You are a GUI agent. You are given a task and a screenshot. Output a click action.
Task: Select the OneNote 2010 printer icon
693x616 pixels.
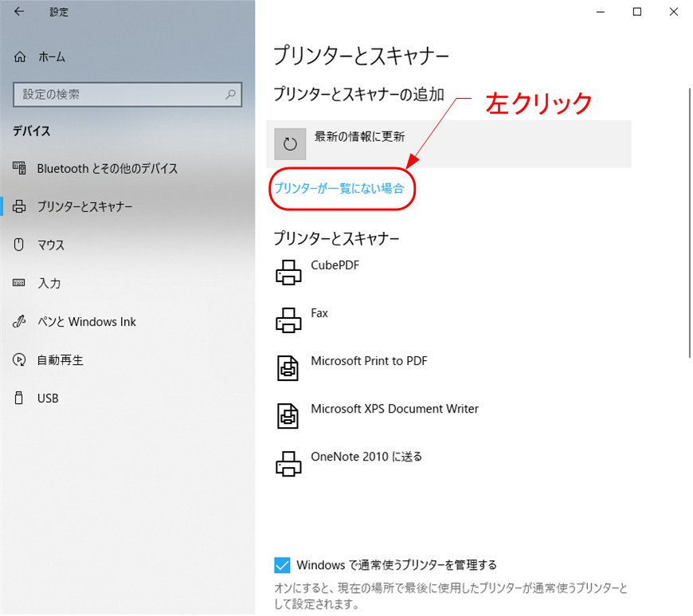288,464
